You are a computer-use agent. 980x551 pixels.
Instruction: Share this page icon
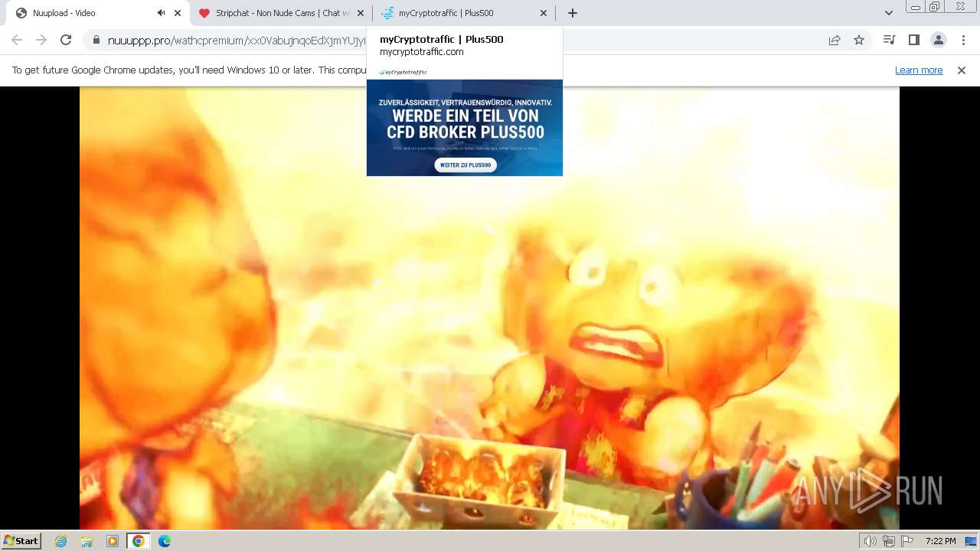pos(835,41)
